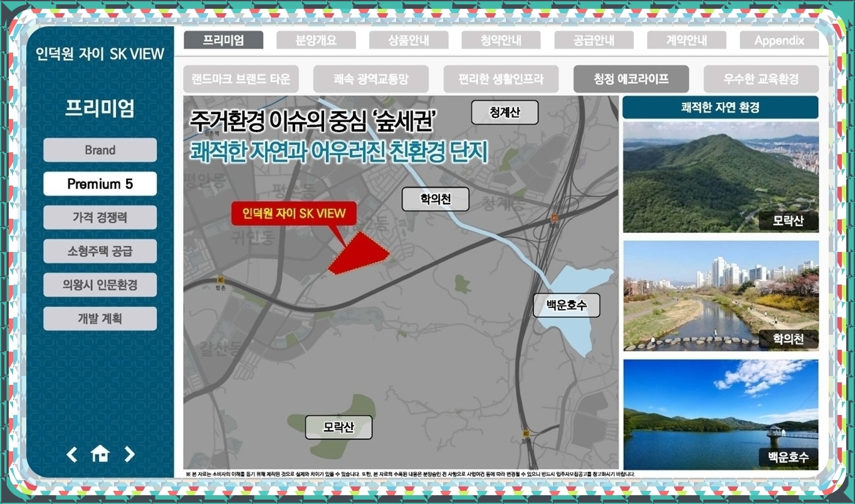
Task: Select 청정 에코라이프 sub-tab
Action: (x=631, y=79)
